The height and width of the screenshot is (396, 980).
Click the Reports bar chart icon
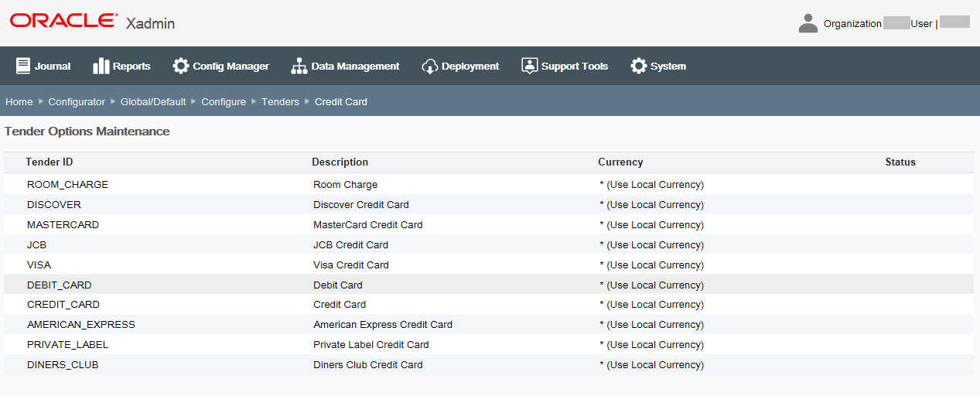point(101,66)
